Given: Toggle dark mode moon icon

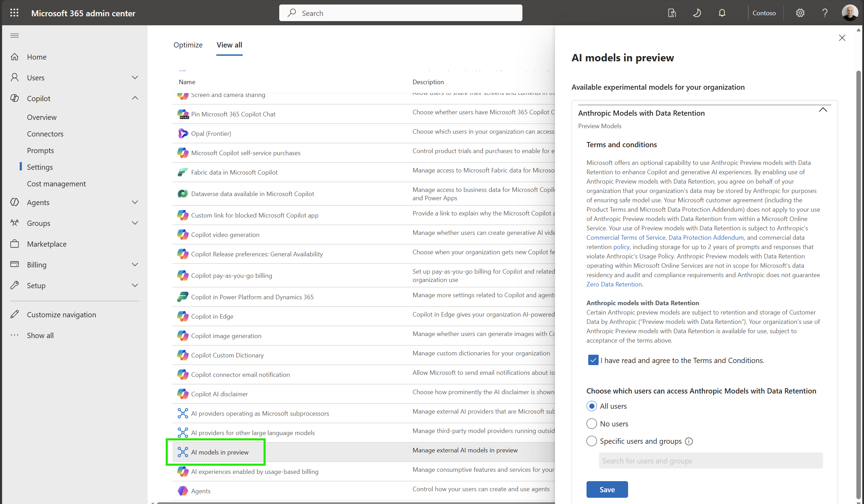Looking at the screenshot, I should 697,13.
